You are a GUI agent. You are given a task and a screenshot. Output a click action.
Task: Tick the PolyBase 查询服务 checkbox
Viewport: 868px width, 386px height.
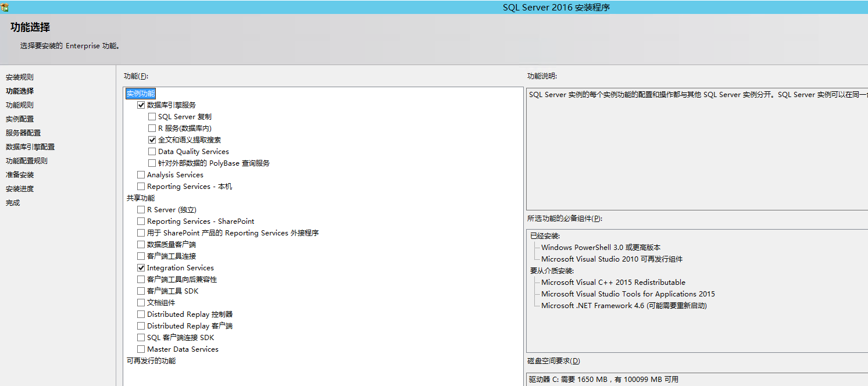[152, 163]
